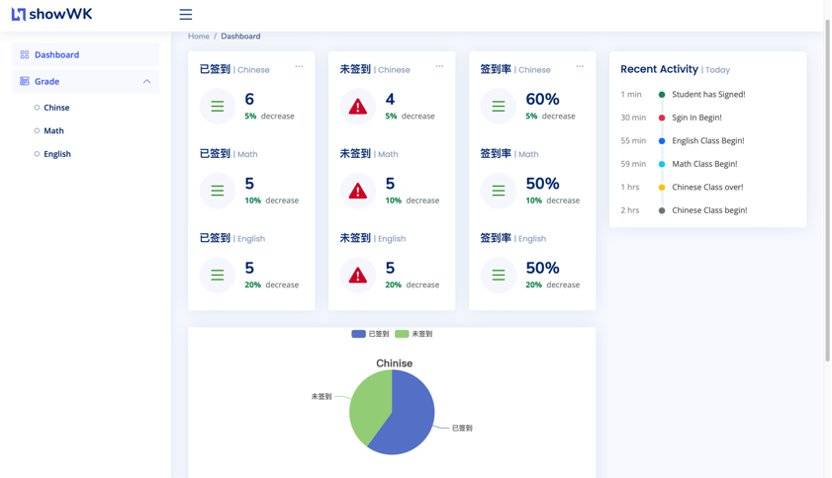Screen dimensions: 832x478
Task: Click 'Math Class Begin!' activity entry
Action: (705, 164)
